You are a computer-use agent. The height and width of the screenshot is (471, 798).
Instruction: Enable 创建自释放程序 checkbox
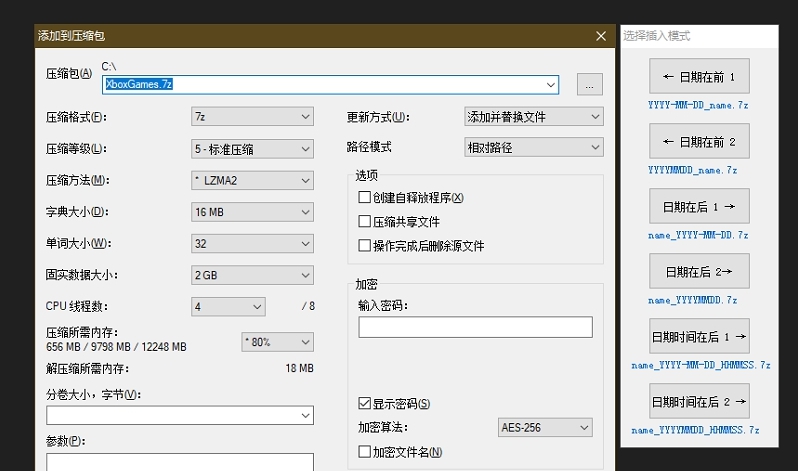tap(364, 197)
